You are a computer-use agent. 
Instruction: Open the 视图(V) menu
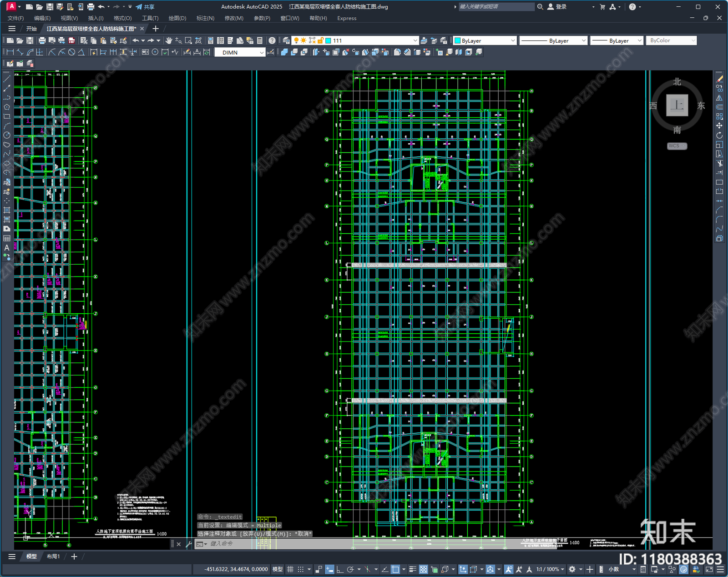click(x=69, y=18)
